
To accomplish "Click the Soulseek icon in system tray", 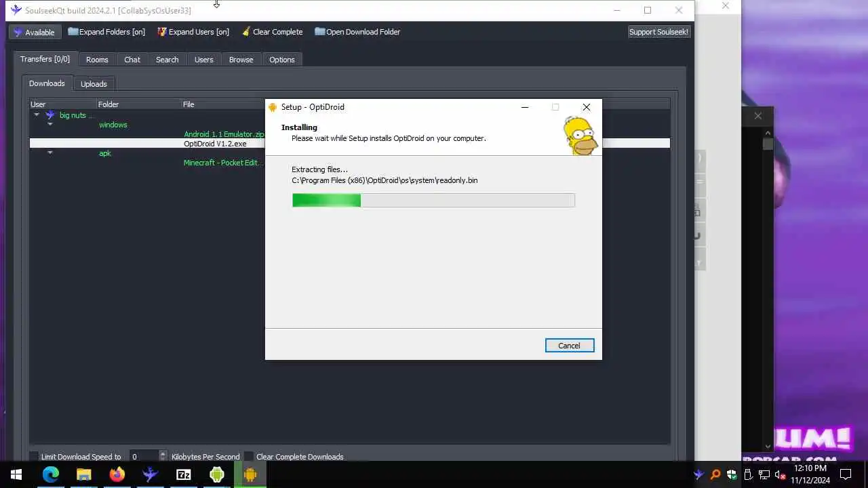I will pyautogui.click(x=698, y=474).
